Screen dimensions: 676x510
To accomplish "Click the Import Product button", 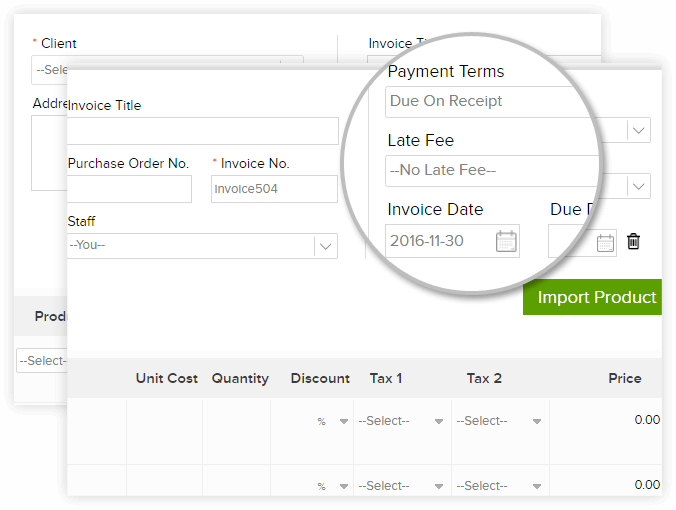I will (x=592, y=297).
